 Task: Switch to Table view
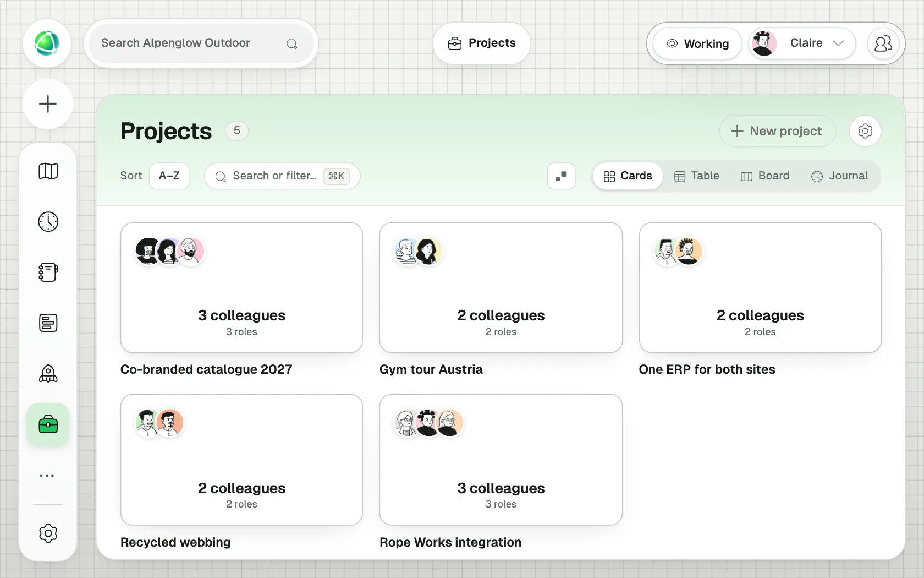click(697, 176)
